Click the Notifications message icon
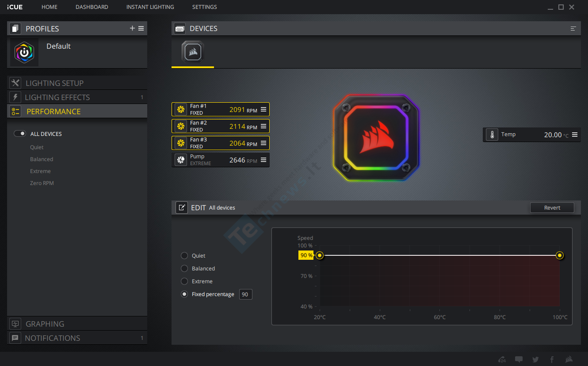The image size is (588, 366). click(x=15, y=338)
